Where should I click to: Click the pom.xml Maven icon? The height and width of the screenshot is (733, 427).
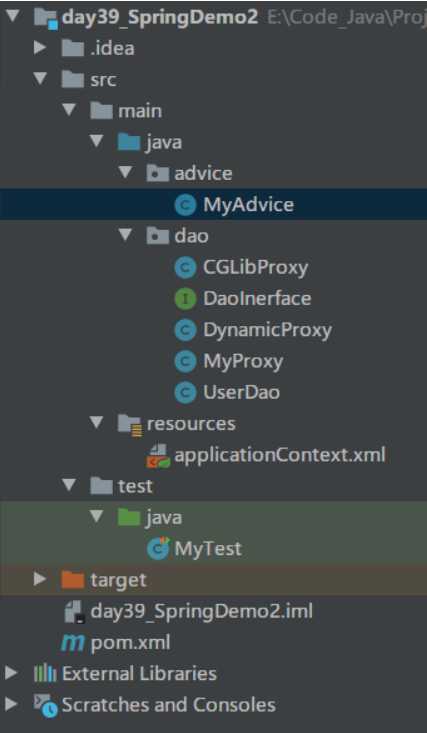pyautogui.click(x=72, y=643)
